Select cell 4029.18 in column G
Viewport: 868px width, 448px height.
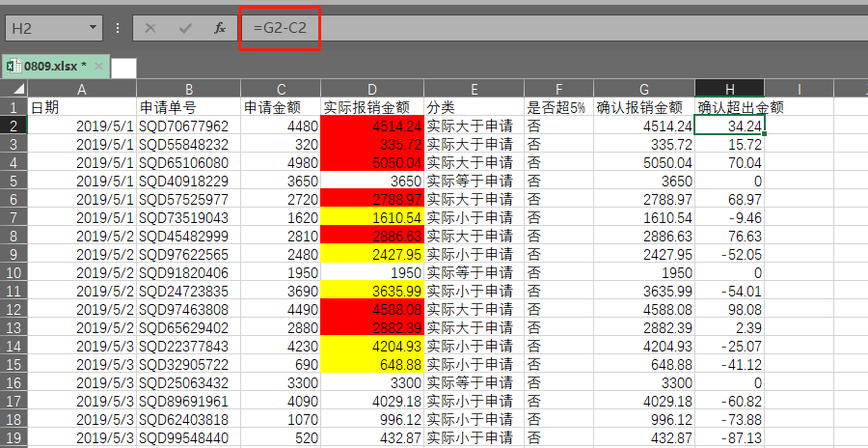click(x=644, y=401)
